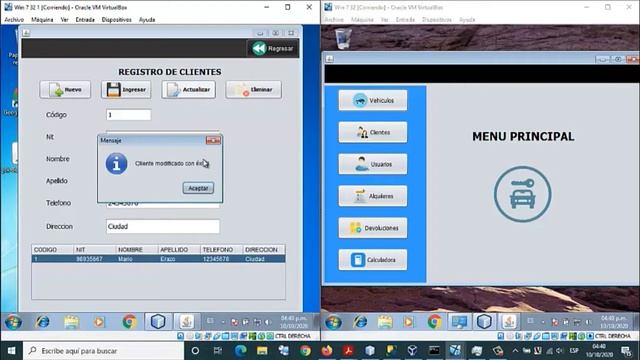640x360 pixels.
Task: Click the Ingresar save button
Action: point(126,89)
